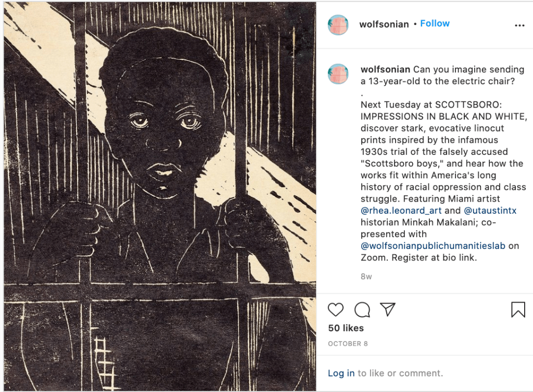
Task: Select the 'to like or comment' text
Action: 400,373
